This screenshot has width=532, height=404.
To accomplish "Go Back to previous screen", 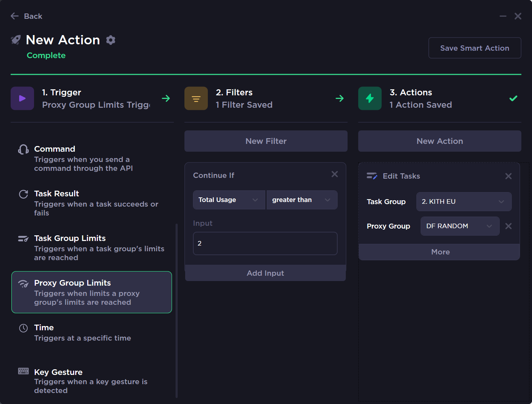I will [27, 16].
